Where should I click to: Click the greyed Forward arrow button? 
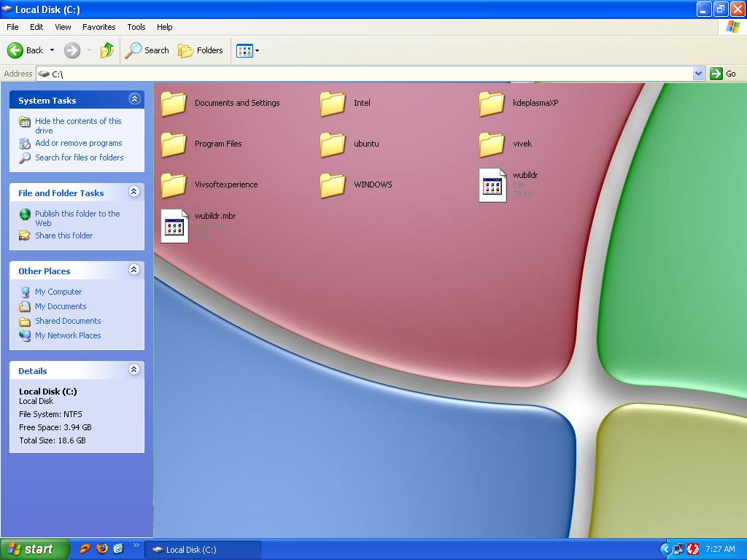pyautogui.click(x=72, y=50)
